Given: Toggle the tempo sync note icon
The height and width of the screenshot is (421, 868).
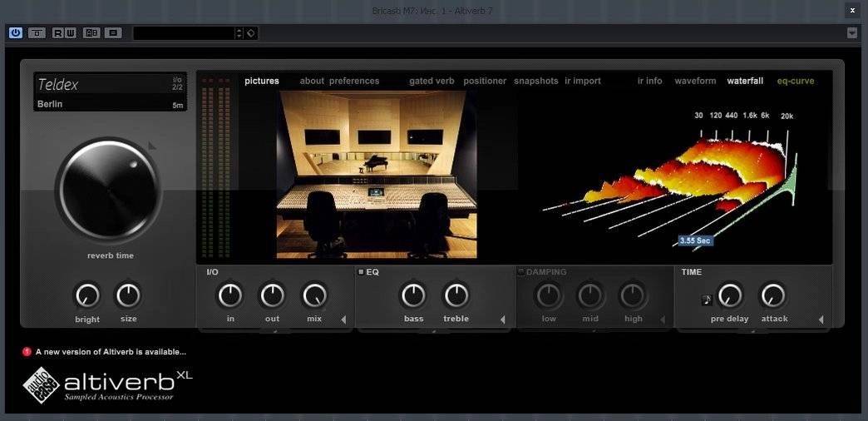Looking at the screenshot, I should click(x=707, y=300).
